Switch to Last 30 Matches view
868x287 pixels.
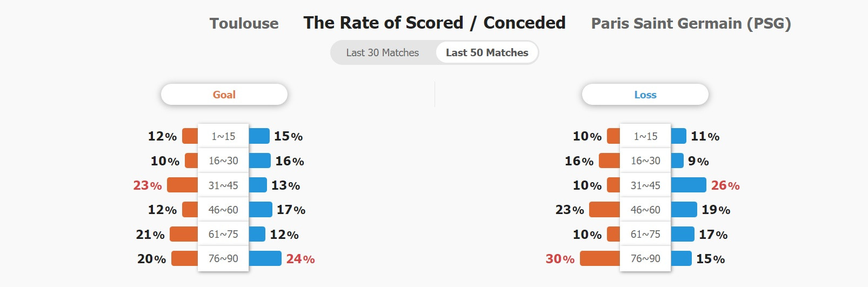pos(383,52)
